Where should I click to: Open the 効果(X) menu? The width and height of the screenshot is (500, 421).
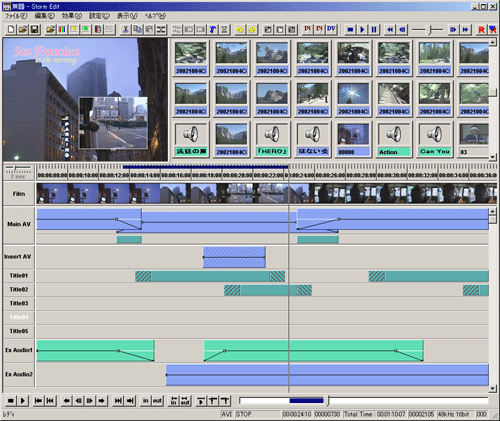72,16
